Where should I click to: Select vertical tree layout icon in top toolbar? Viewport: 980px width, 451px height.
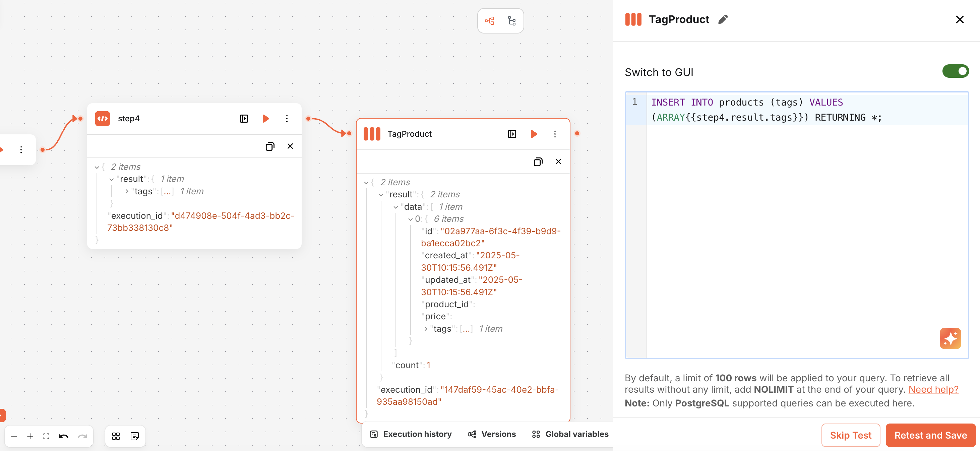512,21
